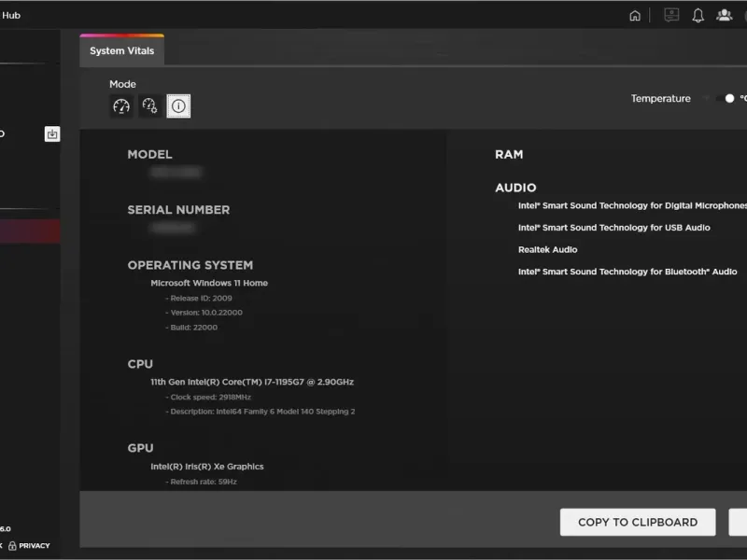
Task: Toggle the Temperature unit switch
Action: point(726,98)
